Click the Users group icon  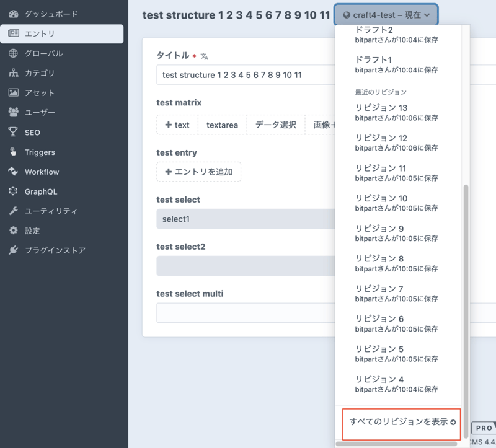14,113
